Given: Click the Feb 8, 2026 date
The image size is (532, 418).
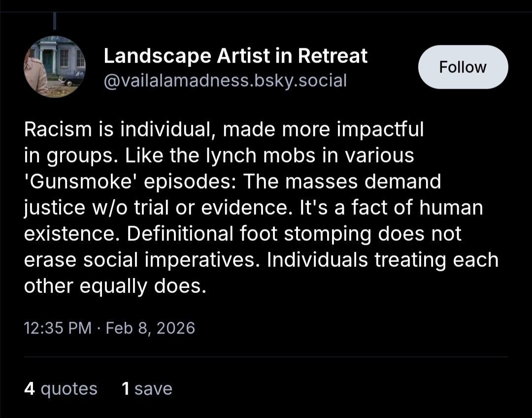Looking at the screenshot, I should coord(151,328).
